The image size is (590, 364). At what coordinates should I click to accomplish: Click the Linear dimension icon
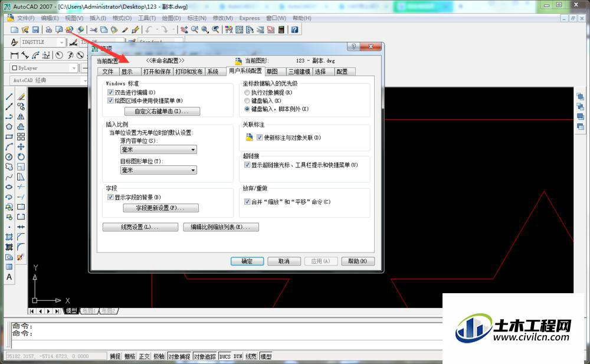14,55
